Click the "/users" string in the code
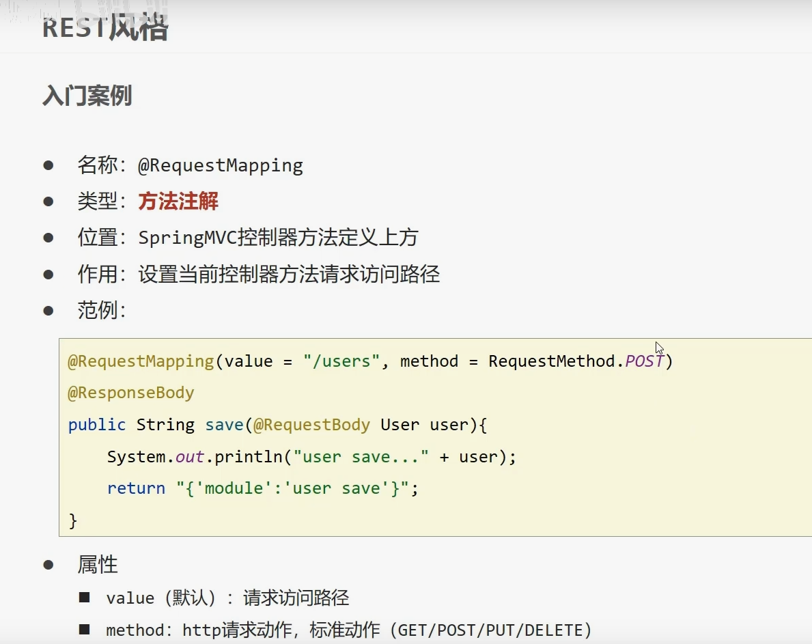 [341, 361]
